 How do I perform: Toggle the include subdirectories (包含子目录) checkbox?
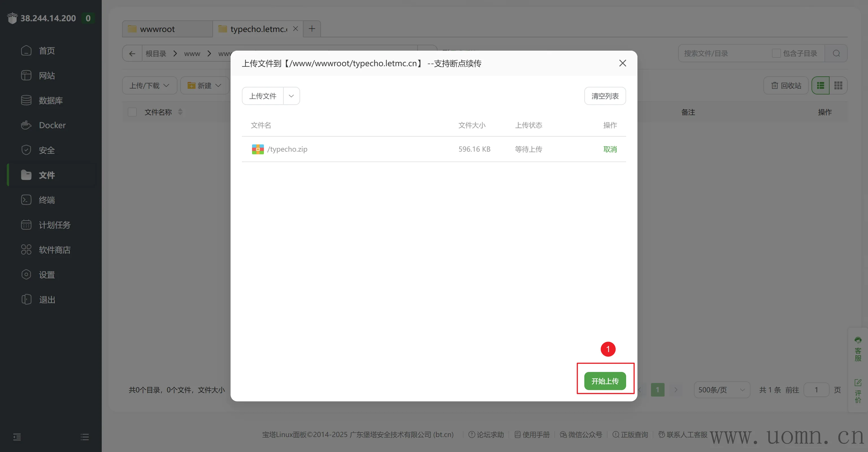pyautogui.click(x=776, y=53)
